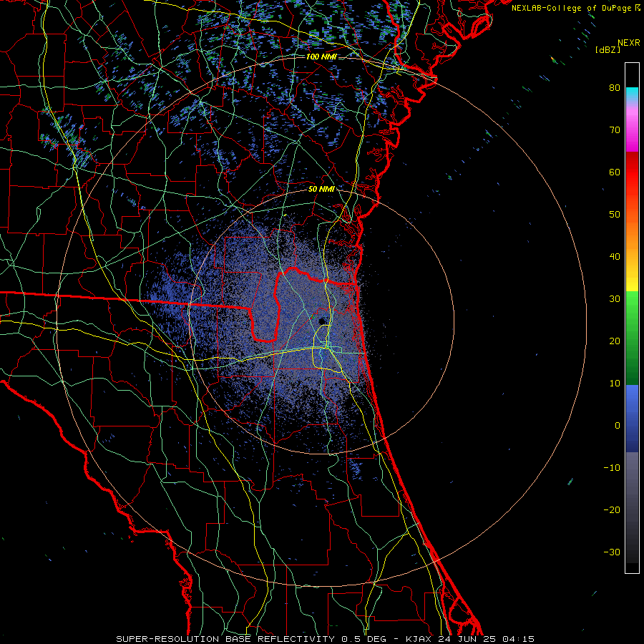
Task: Click the black radar site dot at center
Action: [322, 321]
